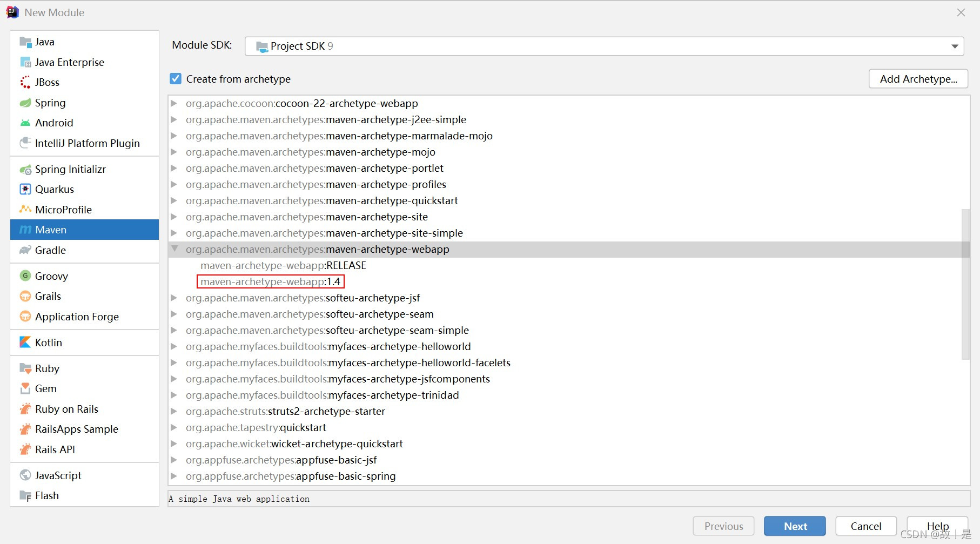Collapse the maven-archetype-webapp node
980x544 pixels.
(174, 249)
